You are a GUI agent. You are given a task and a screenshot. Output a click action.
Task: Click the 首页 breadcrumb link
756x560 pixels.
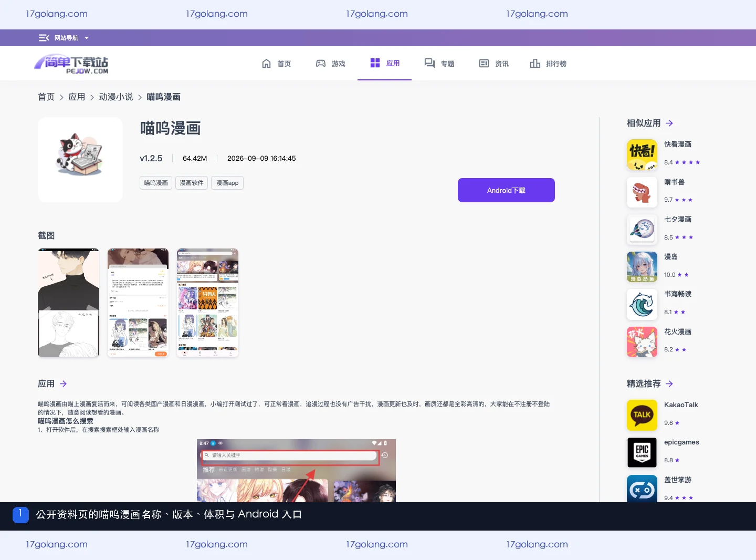46,97
